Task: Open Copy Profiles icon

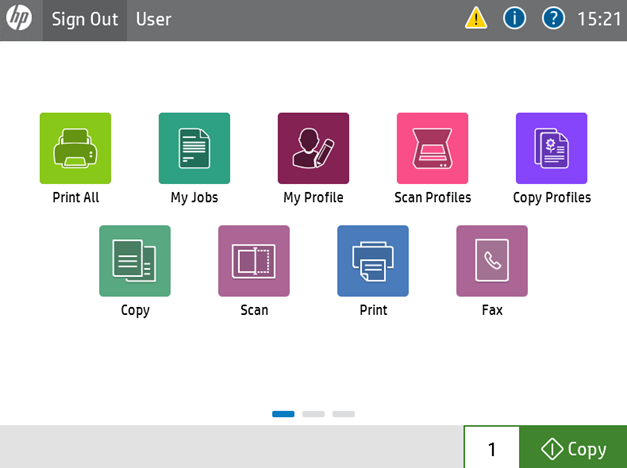Action: [x=551, y=149]
